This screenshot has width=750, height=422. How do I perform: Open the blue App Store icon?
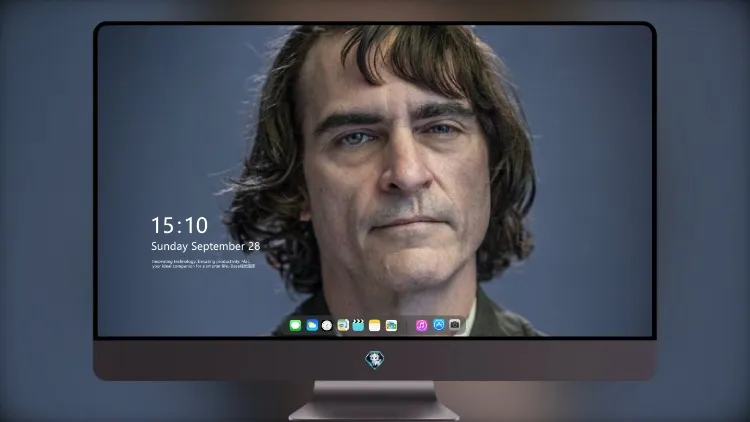coord(439,325)
